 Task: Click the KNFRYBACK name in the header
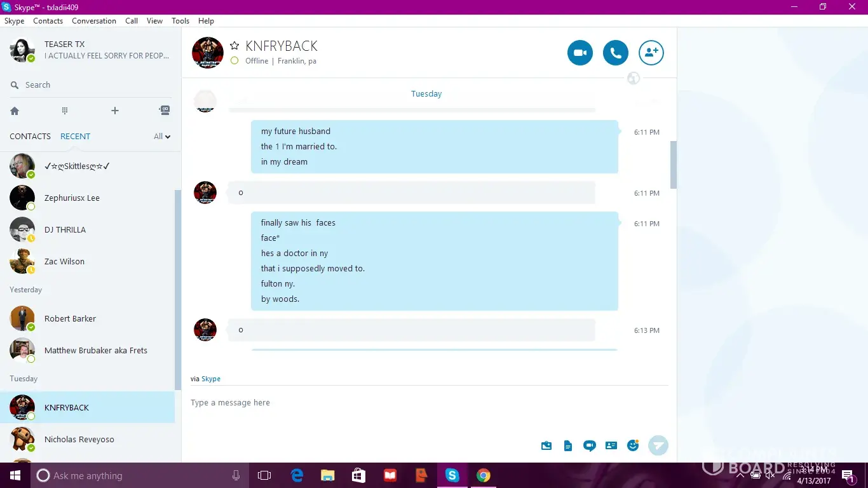tap(281, 46)
